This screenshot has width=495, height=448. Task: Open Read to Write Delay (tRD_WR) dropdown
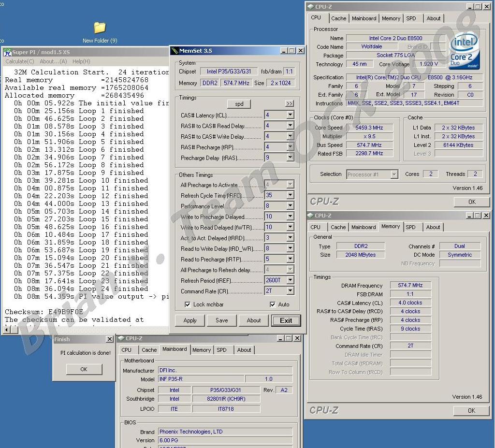(290, 248)
